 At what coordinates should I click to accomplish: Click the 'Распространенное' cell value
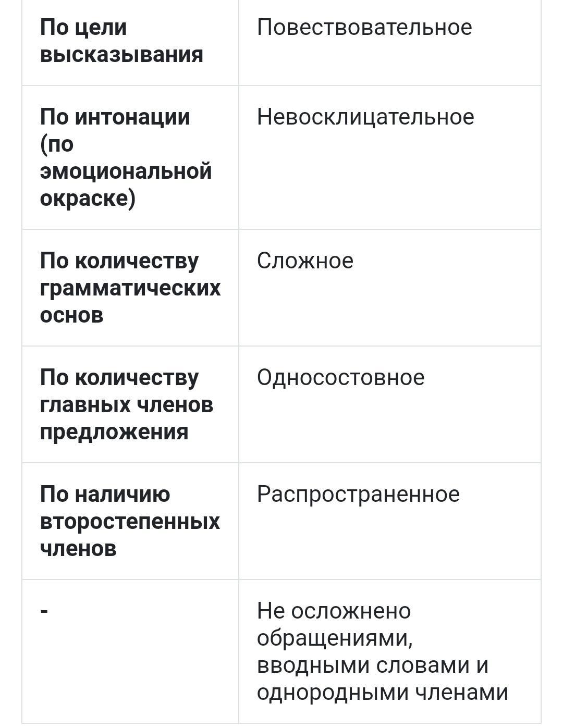[358, 495]
